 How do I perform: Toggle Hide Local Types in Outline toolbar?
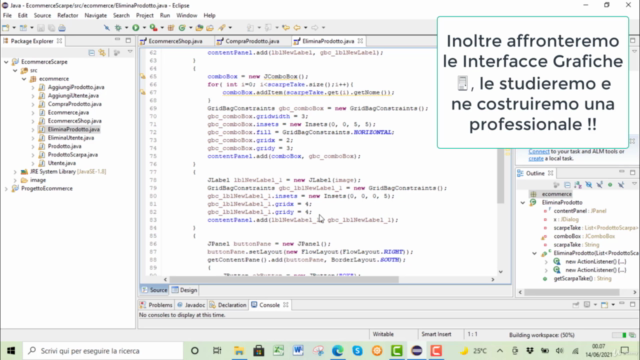click(x=621, y=185)
